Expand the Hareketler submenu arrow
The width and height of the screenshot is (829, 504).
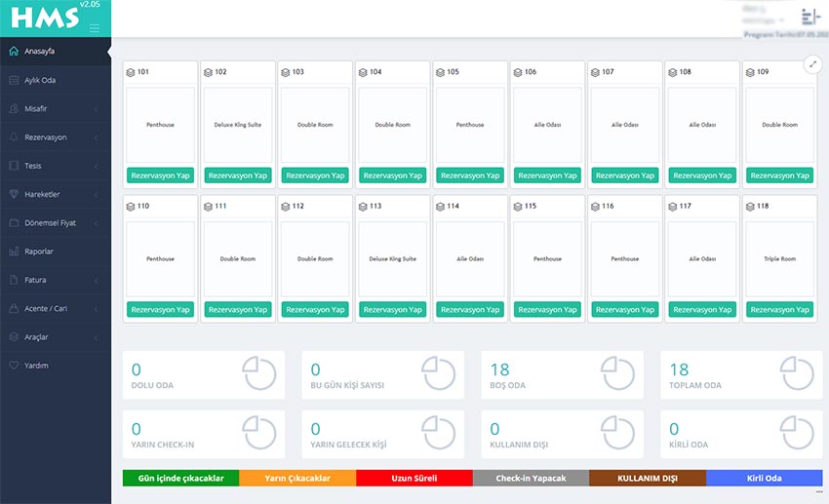pyautogui.click(x=97, y=195)
